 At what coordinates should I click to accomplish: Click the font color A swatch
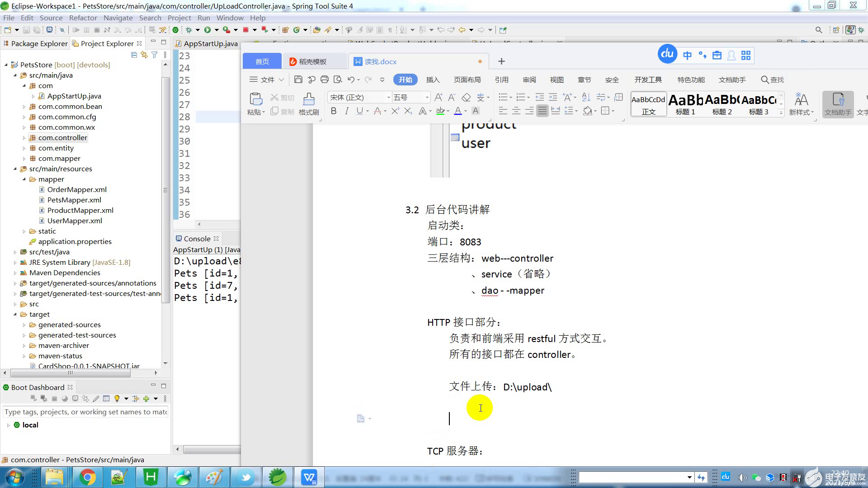pyautogui.click(x=458, y=111)
